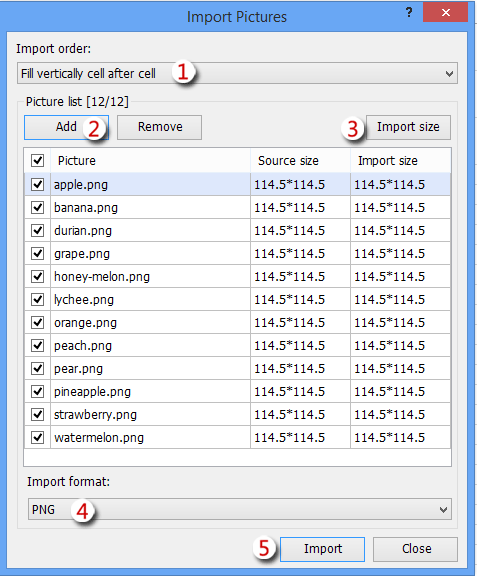Screen dimensions: 477x576
Task: Click the import size of orange.png
Action: click(x=390, y=323)
